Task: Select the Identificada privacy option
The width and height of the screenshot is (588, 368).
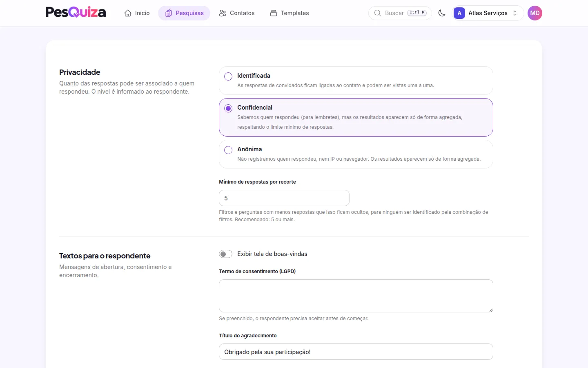Action: (356, 81)
